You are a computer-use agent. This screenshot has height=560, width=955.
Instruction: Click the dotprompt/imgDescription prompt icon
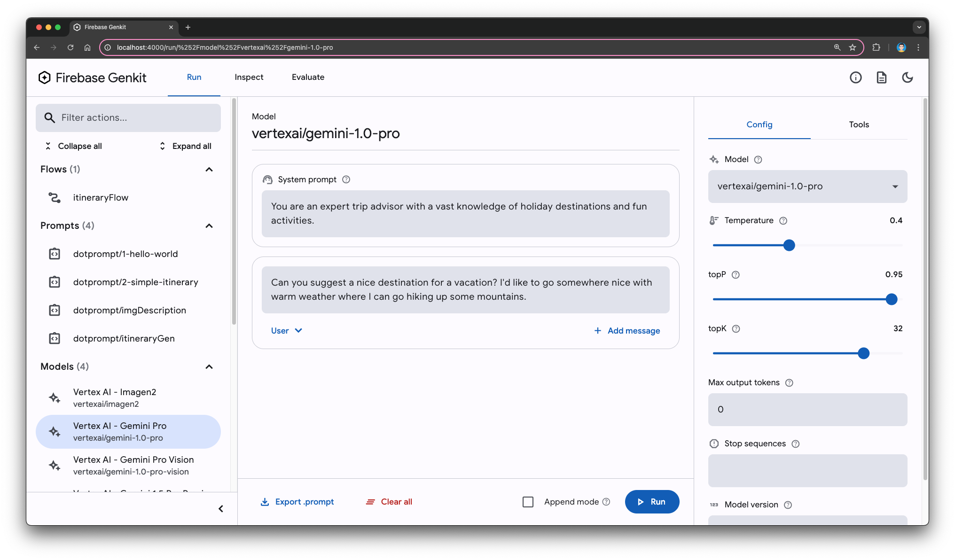coord(54,310)
